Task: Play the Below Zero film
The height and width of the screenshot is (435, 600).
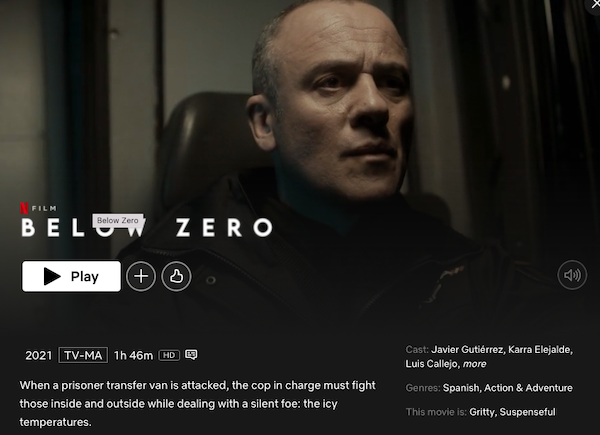Action: pyautogui.click(x=71, y=276)
